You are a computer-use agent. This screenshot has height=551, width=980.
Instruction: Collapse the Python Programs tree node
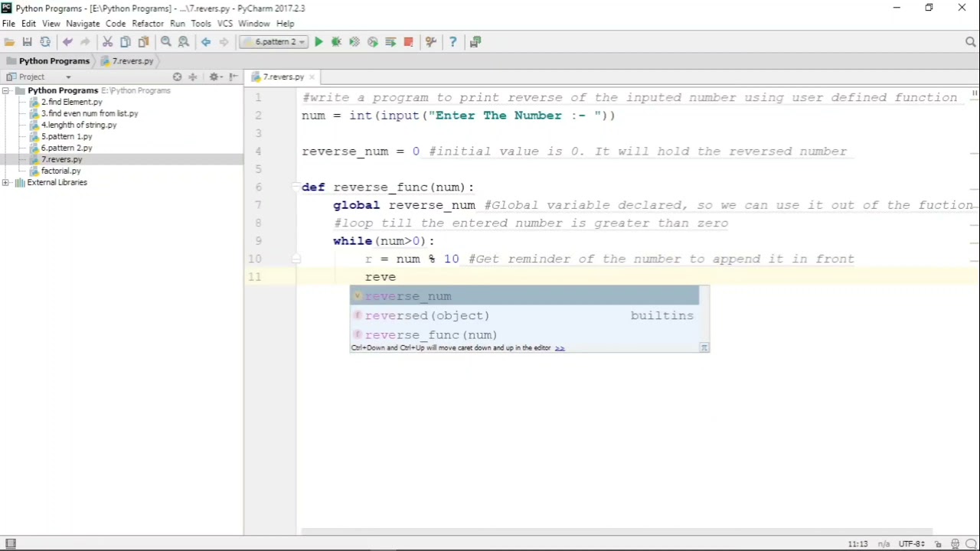tap(6, 90)
